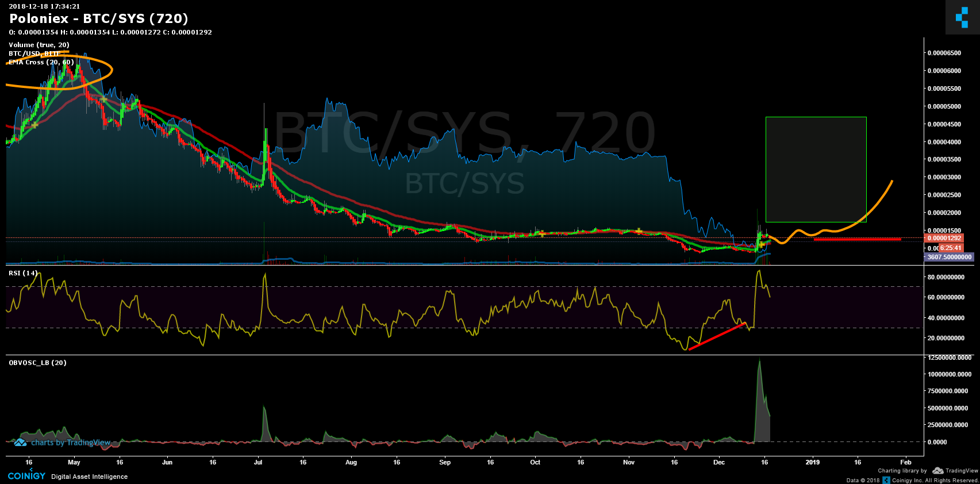The image size is (980, 484).
Task: Click the RSI axis value 40.00000000
Action: (x=946, y=318)
